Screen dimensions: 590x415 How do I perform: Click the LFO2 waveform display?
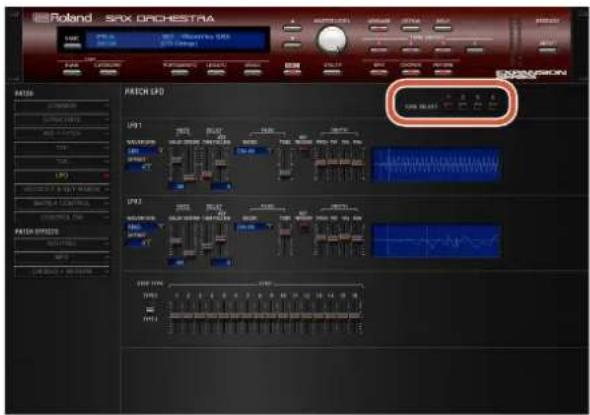pyautogui.click(x=436, y=241)
